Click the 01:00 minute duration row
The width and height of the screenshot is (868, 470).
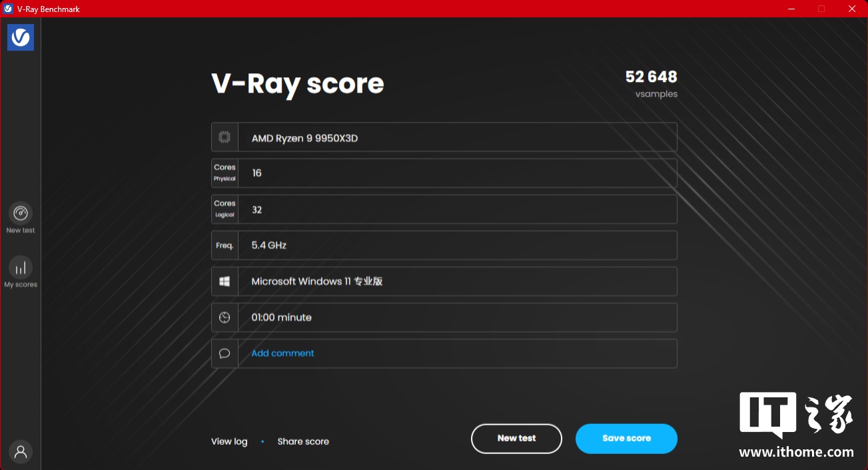[x=457, y=318]
